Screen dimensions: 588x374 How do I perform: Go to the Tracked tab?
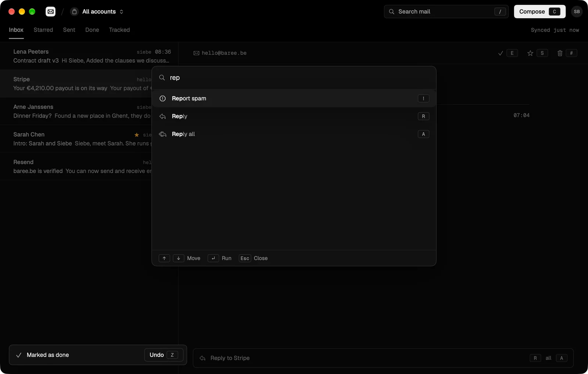click(x=119, y=30)
